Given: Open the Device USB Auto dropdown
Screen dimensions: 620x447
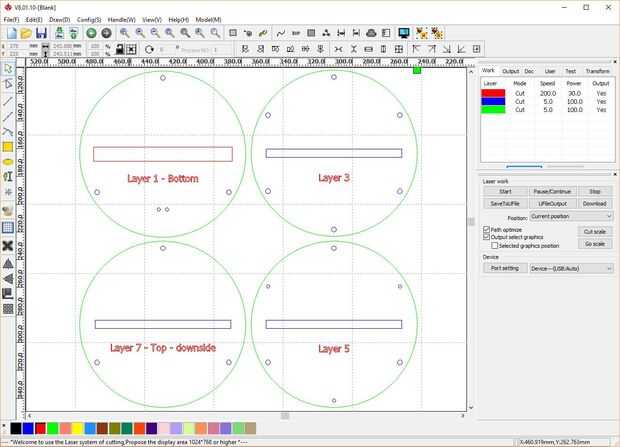Looking at the screenshot, I should (571, 269).
